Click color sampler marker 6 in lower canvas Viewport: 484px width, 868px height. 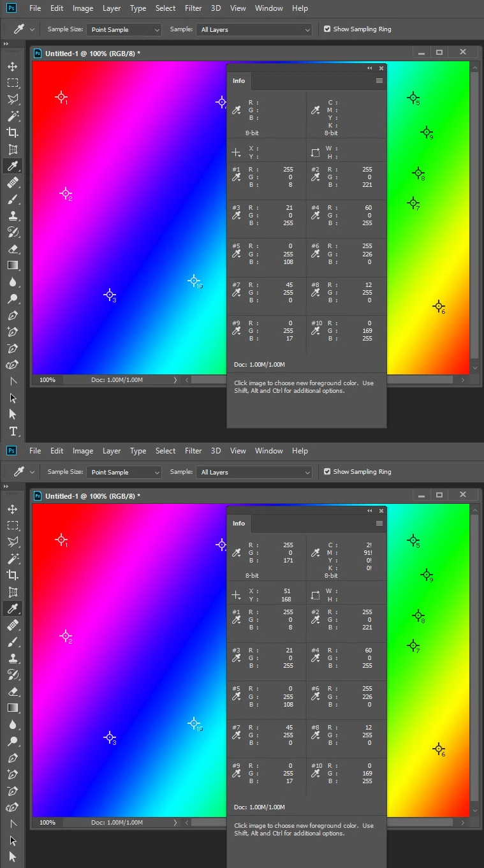439,749
